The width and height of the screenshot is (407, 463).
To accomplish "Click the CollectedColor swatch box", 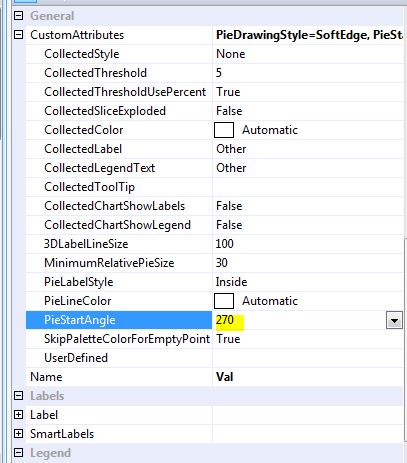I will click(x=224, y=130).
